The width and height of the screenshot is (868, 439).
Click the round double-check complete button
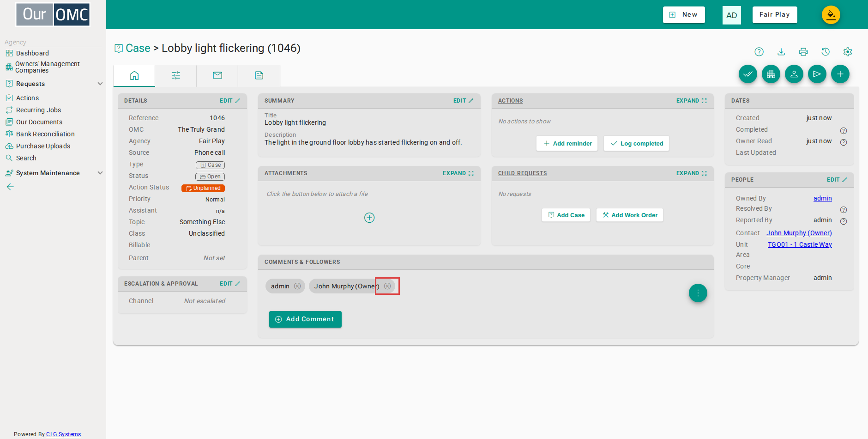point(748,74)
